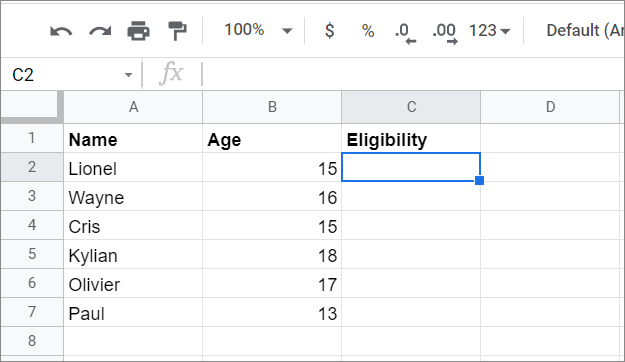Screen dimensions: 625x362
Task: Click the selected Eligibility cell for Lionel
Action: pos(411,167)
